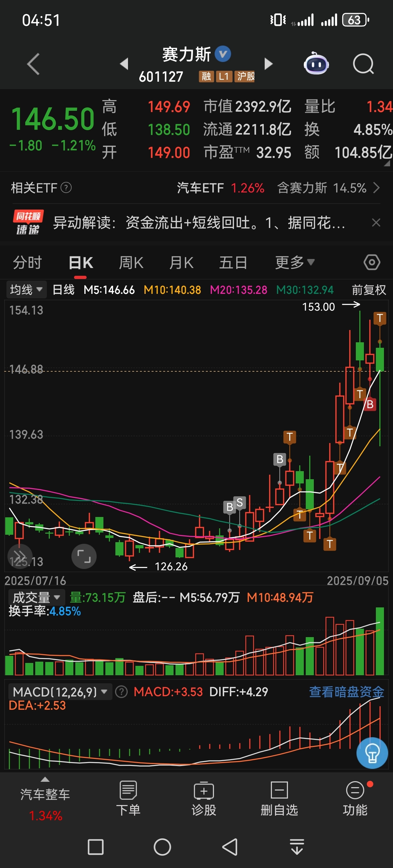Switch to 分时 chart tab
The width and height of the screenshot is (393, 868).
click(x=27, y=263)
